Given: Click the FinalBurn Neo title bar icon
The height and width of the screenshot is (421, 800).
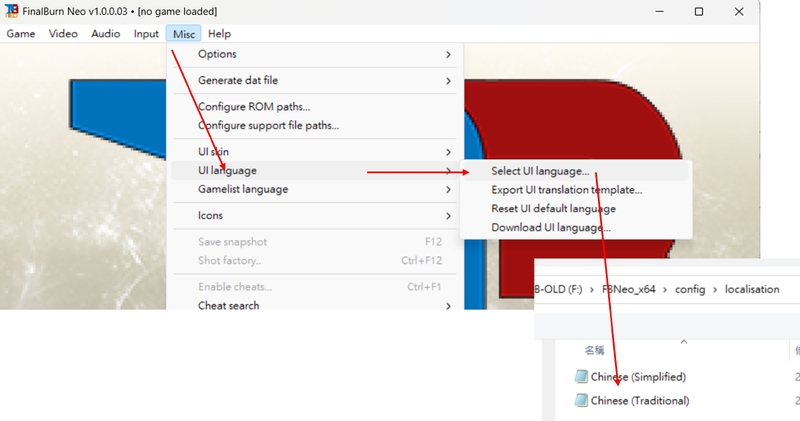Looking at the screenshot, I should [11, 11].
